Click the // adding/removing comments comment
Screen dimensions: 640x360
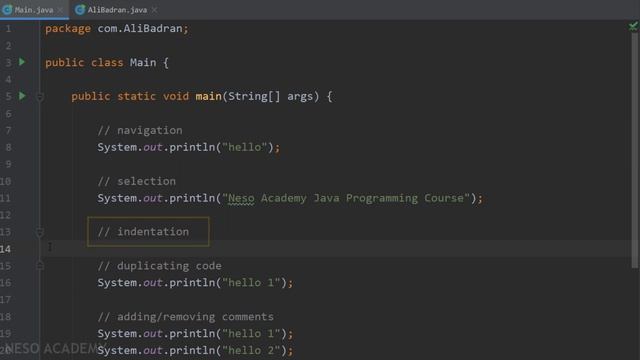(x=185, y=317)
